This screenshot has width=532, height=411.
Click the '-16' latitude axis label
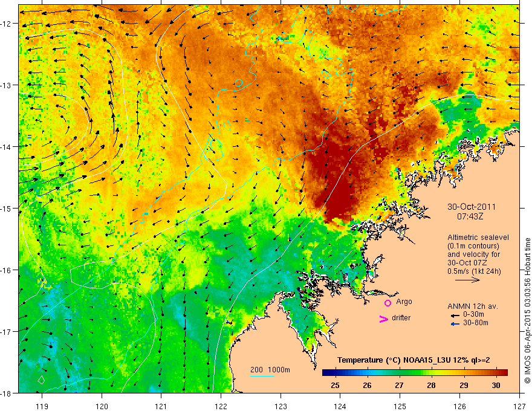click(7, 270)
